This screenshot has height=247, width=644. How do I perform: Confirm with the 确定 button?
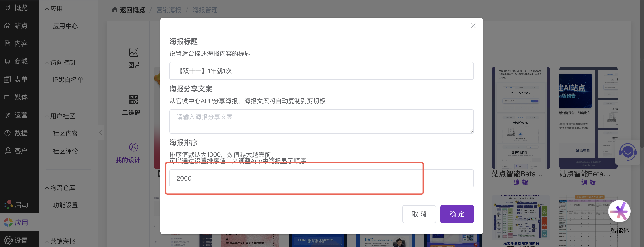tap(457, 214)
